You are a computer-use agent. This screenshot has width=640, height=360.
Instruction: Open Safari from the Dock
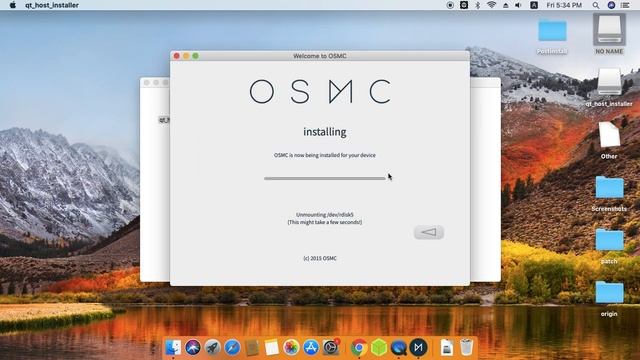[x=232, y=347]
